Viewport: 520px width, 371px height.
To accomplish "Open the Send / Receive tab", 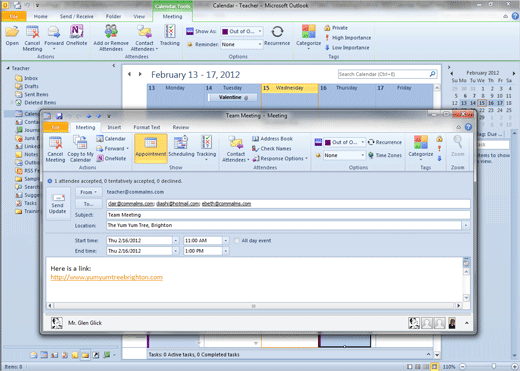I will point(76,16).
